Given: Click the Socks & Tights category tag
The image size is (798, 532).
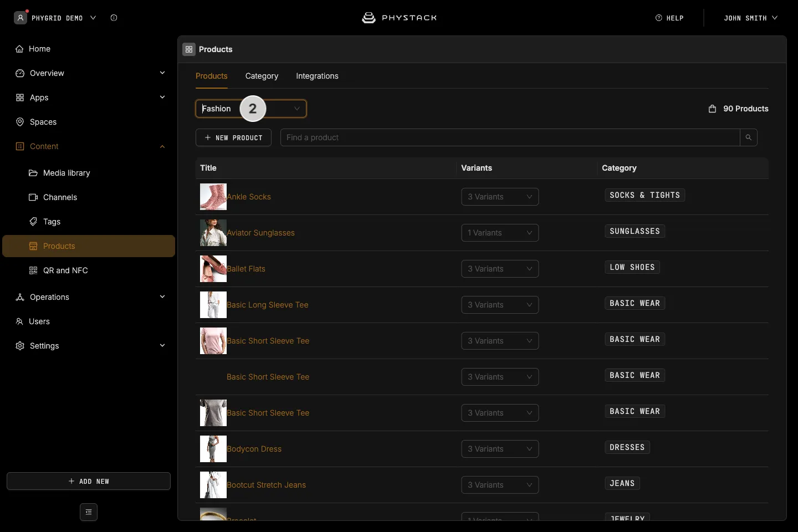Looking at the screenshot, I should point(645,195).
